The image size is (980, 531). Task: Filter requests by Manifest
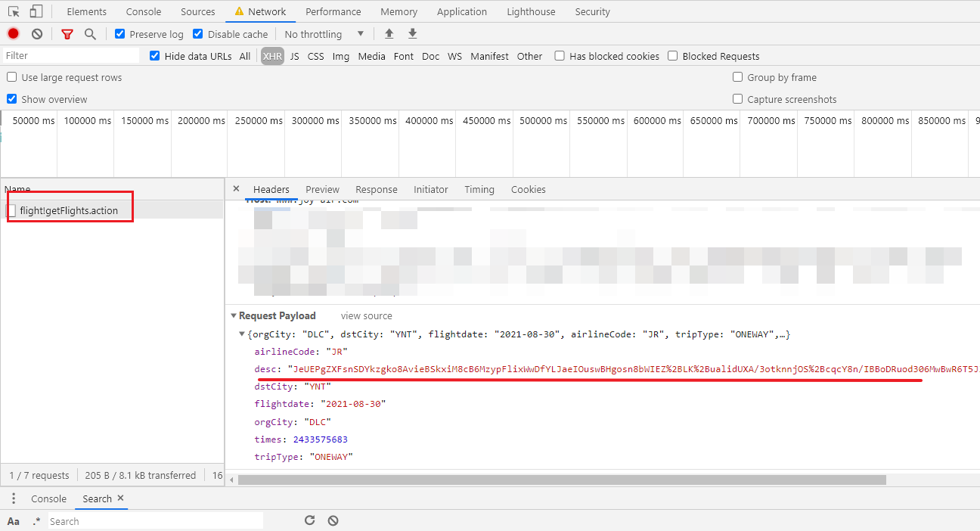click(x=490, y=56)
